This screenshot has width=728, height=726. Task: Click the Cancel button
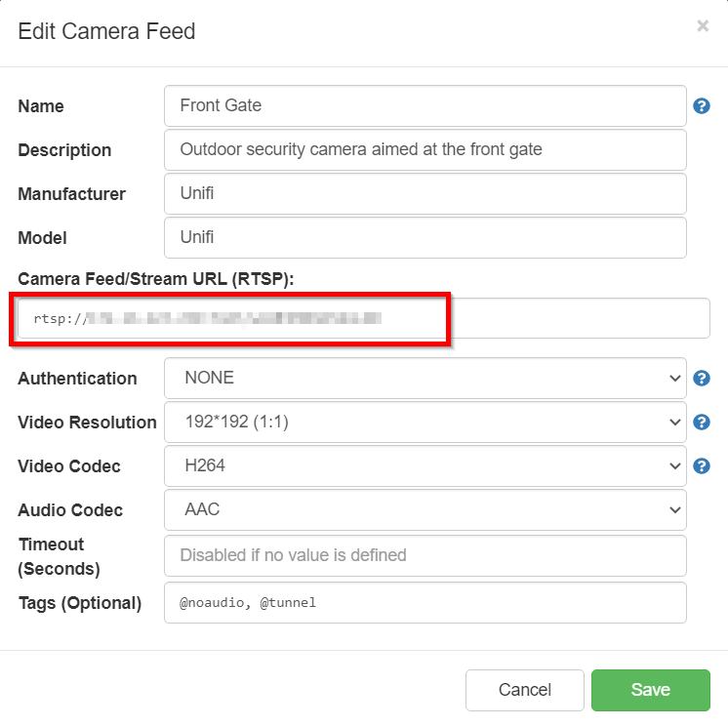524,690
